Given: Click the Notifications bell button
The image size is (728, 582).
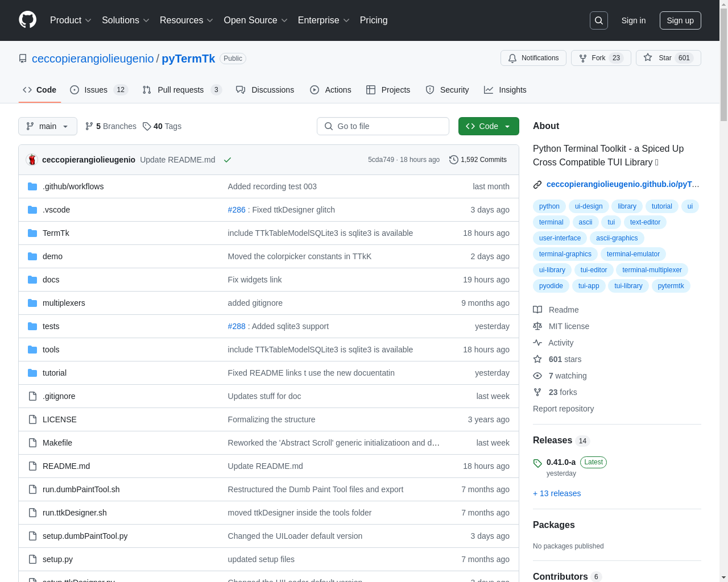Looking at the screenshot, I should (x=533, y=58).
